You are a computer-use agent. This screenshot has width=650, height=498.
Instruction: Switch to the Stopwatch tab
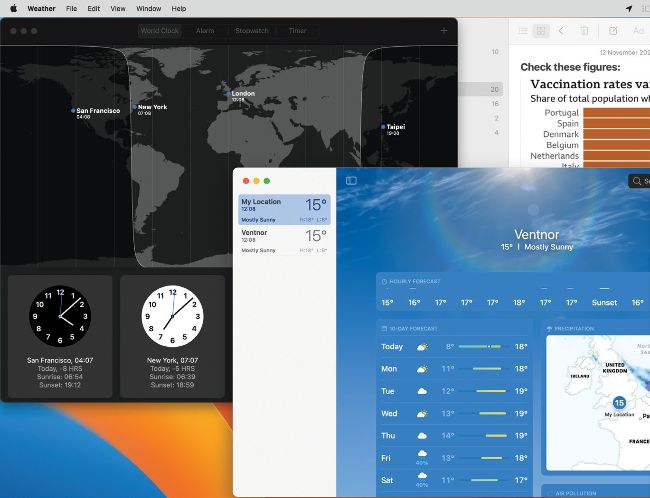[251, 31]
